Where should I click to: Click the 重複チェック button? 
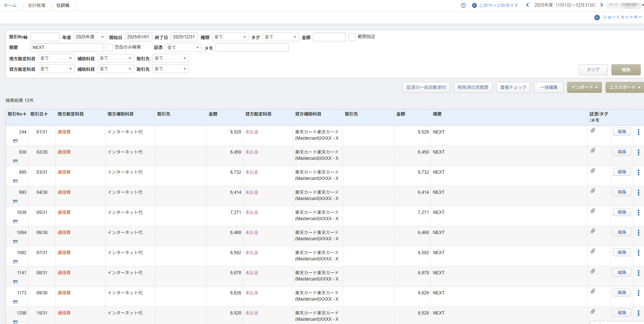pos(513,87)
